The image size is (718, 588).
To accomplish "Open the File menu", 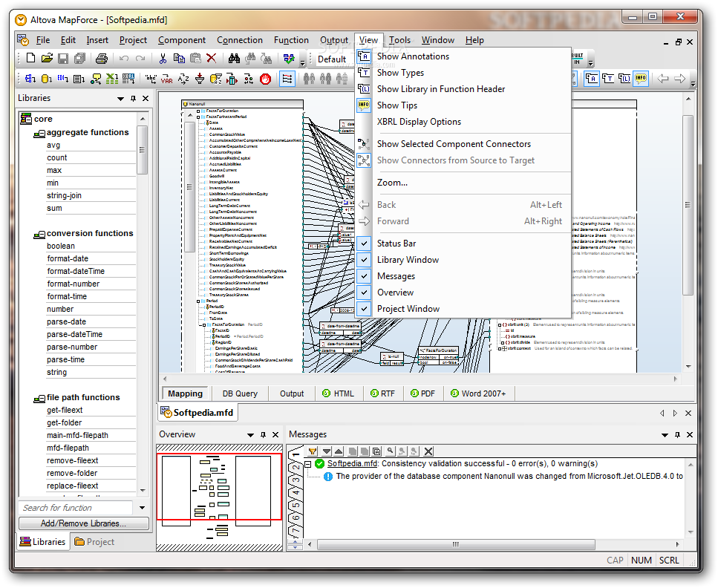I will click(x=43, y=40).
